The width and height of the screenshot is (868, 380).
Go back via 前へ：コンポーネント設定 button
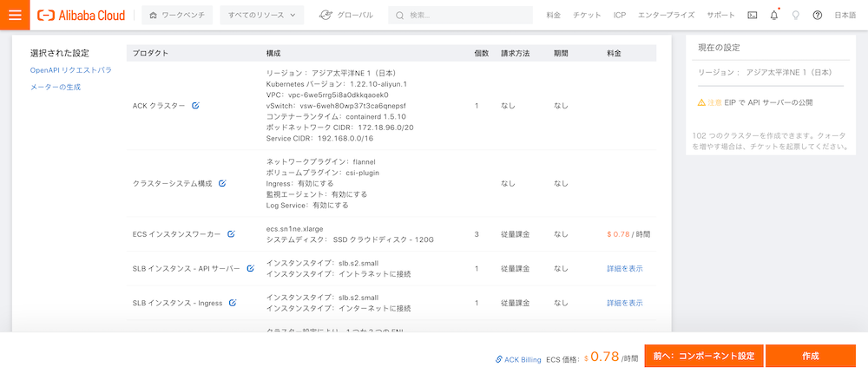[x=704, y=357]
